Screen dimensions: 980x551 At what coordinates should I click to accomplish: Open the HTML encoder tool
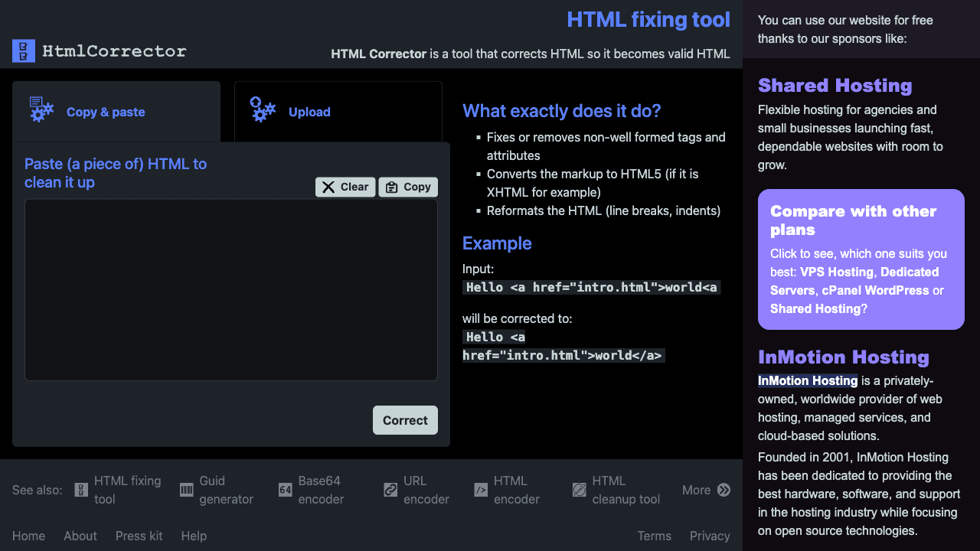pyautogui.click(x=509, y=489)
